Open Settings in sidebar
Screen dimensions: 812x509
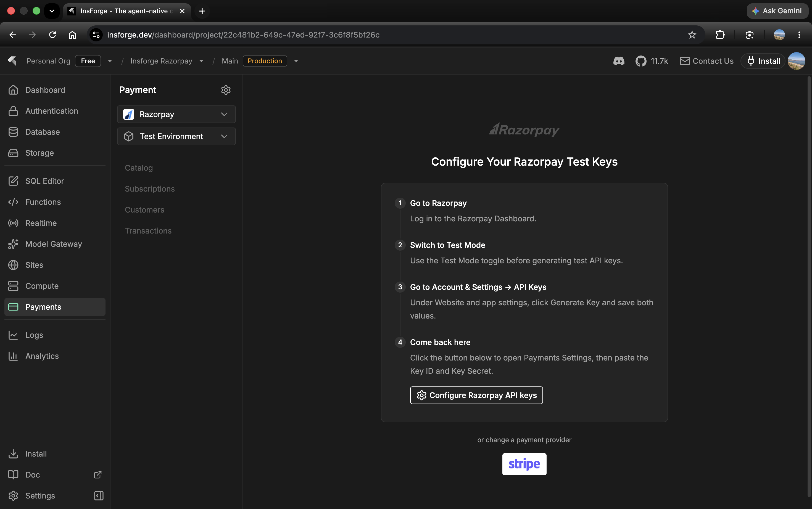pos(32,495)
